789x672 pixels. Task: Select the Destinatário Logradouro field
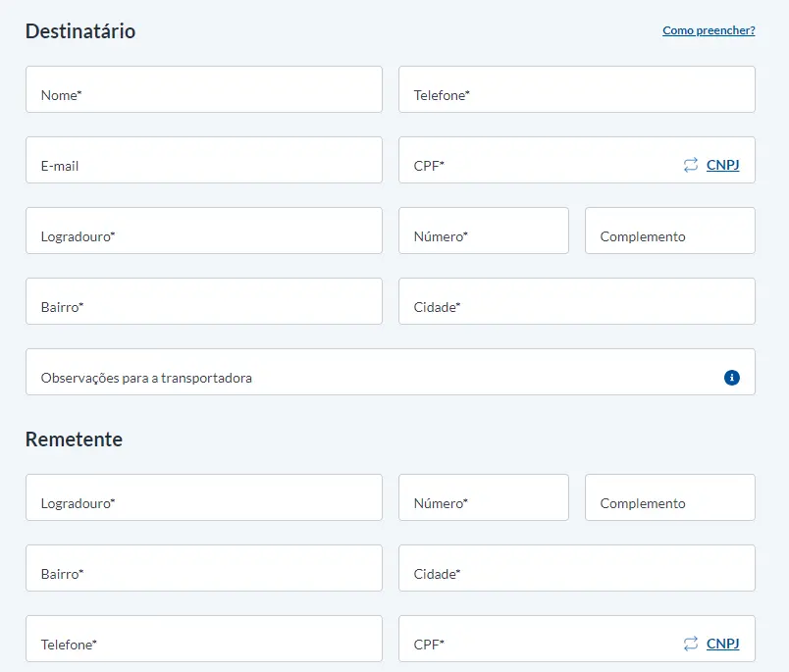click(x=204, y=231)
